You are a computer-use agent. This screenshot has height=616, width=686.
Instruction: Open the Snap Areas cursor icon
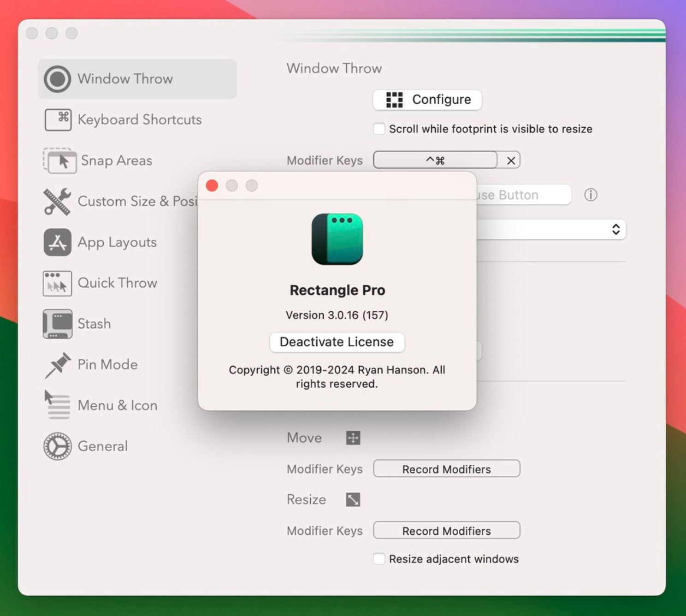(59, 160)
